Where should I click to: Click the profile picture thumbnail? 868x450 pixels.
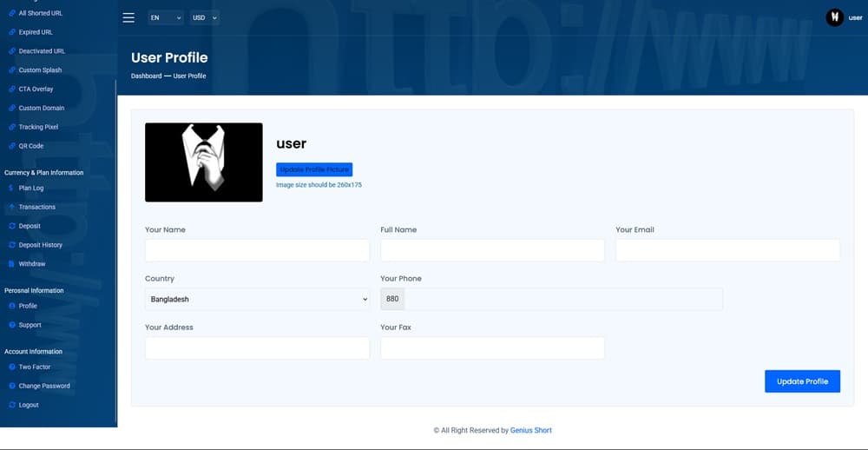[204, 162]
